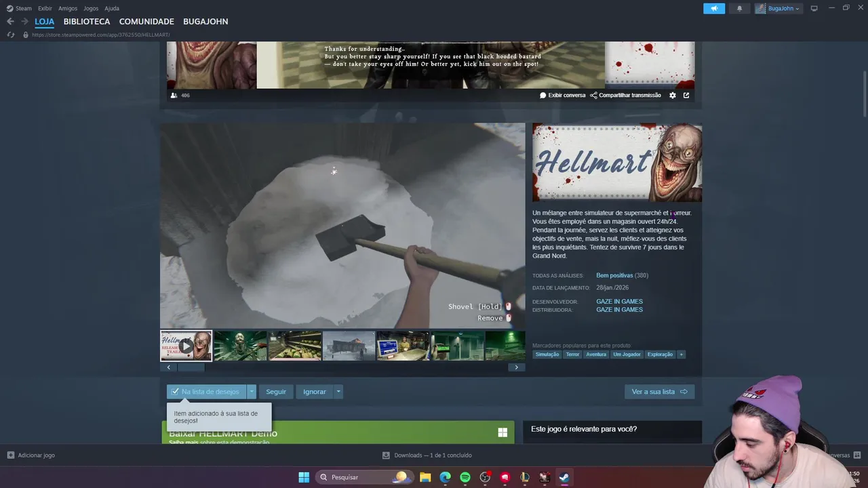
Task: Play the release trailer thumbnail
Action: point(186,346)
